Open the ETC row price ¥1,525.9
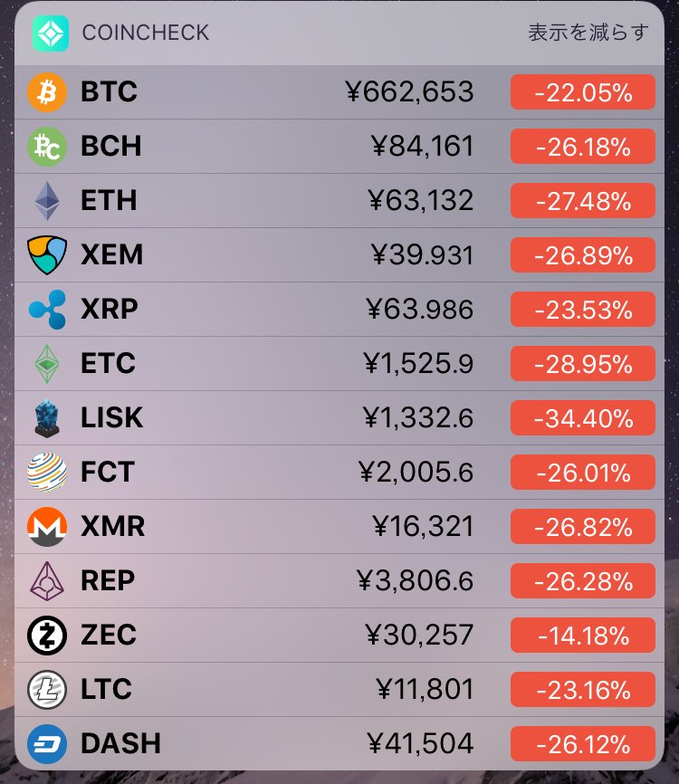679x784 pixels. 418,364
